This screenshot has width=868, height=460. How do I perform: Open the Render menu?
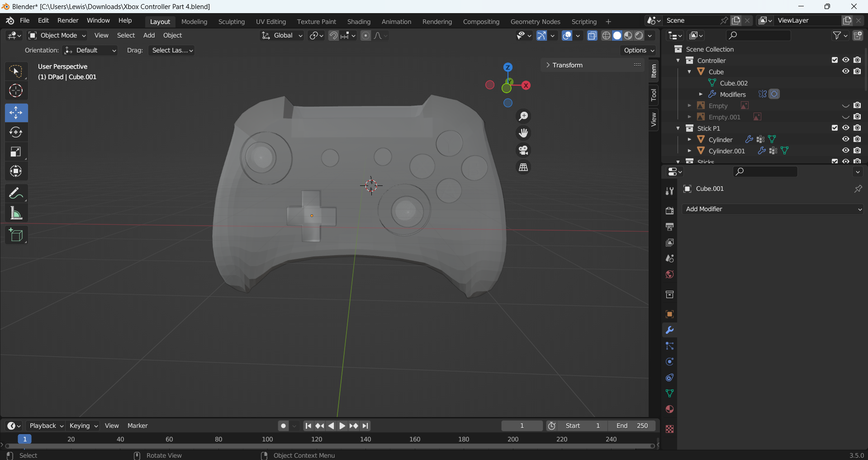coord(68,21)
